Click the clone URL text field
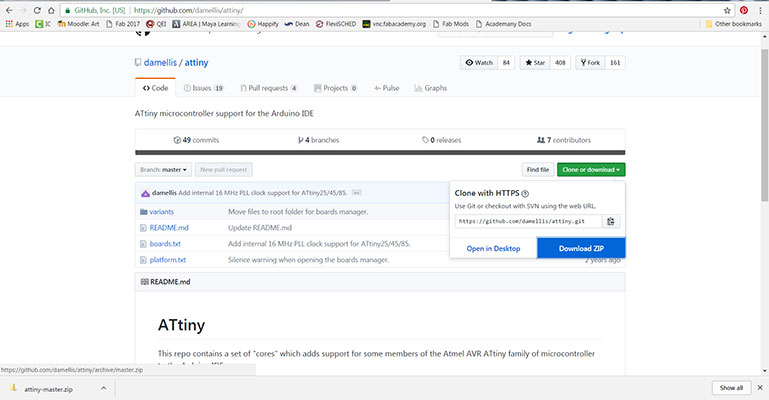Viewport: 769px width, 400px height. click(528, 221)
